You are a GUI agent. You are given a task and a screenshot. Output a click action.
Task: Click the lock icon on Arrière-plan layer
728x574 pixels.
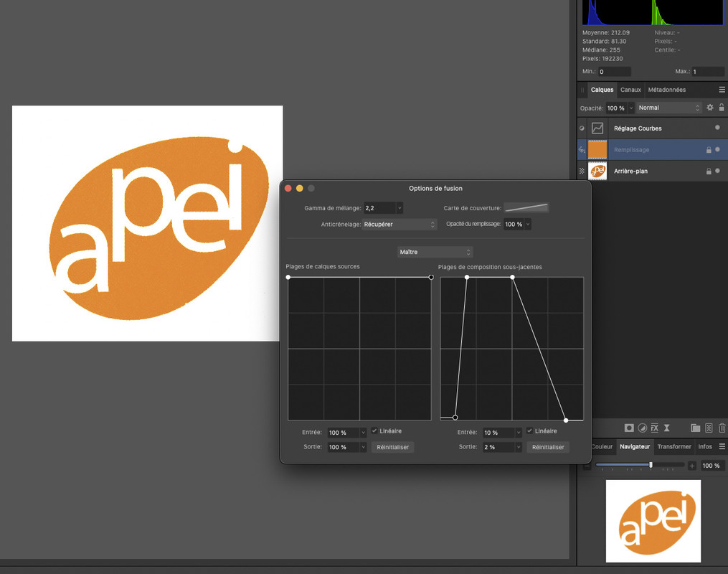tap(709, 171)
